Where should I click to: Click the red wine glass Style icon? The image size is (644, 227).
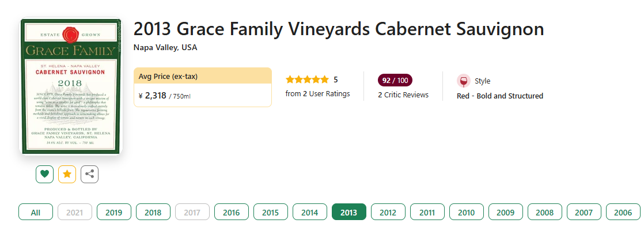point(464,81)
